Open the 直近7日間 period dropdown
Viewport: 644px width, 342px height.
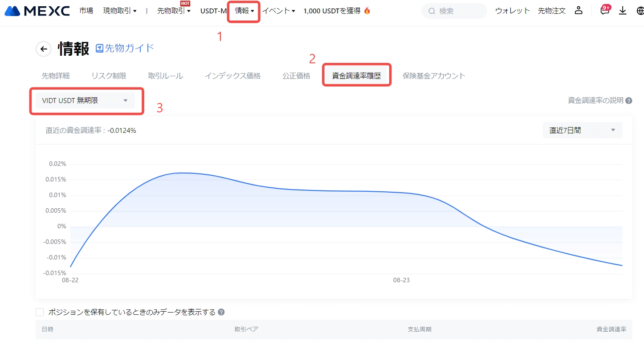click(582, 130)
